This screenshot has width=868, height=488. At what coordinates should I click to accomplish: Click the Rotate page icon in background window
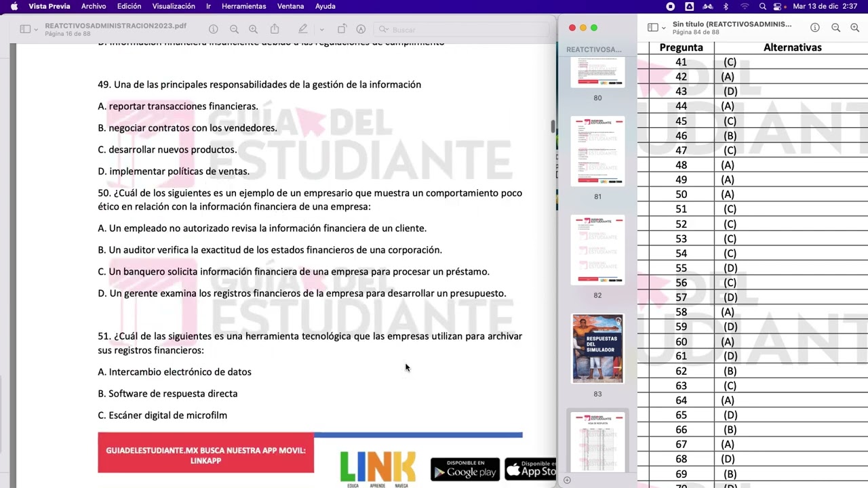(342, 29)
